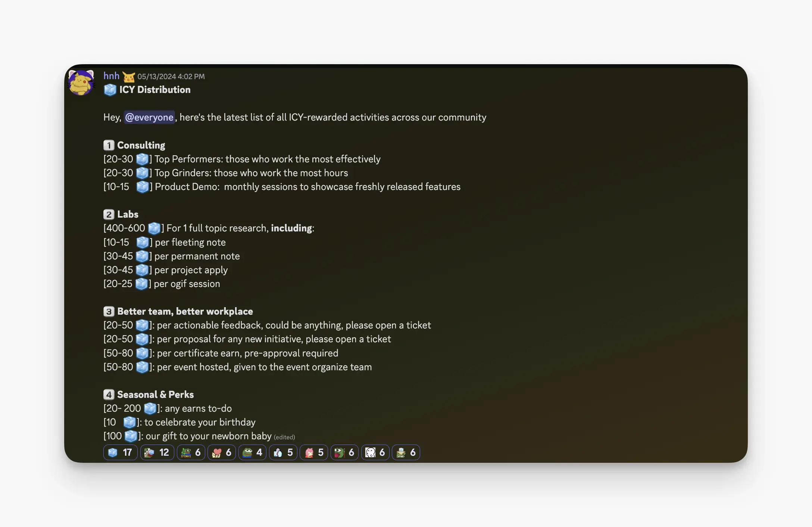Click text 'Top Grinders: those who work the most hours'

click(x=251, y=173)
